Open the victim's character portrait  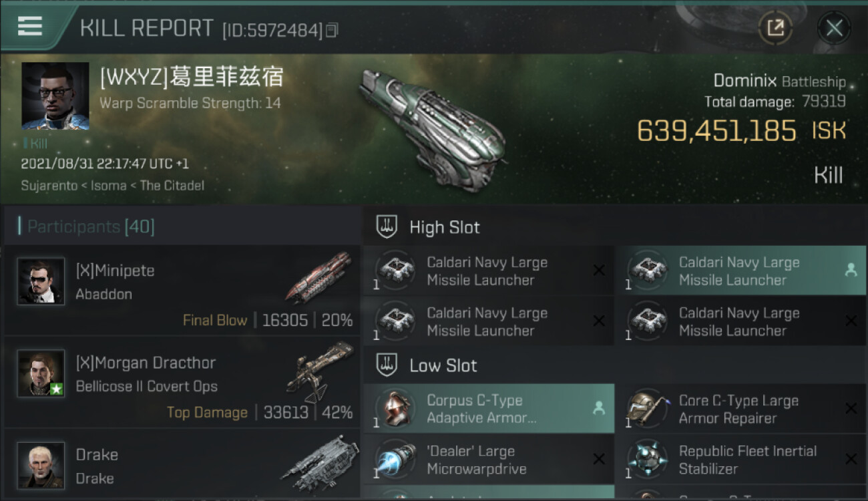click(x=55, y=96)
